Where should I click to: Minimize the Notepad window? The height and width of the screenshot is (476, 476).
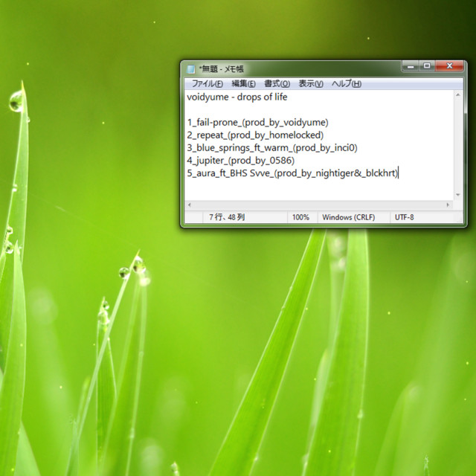[x=411, y=66]
